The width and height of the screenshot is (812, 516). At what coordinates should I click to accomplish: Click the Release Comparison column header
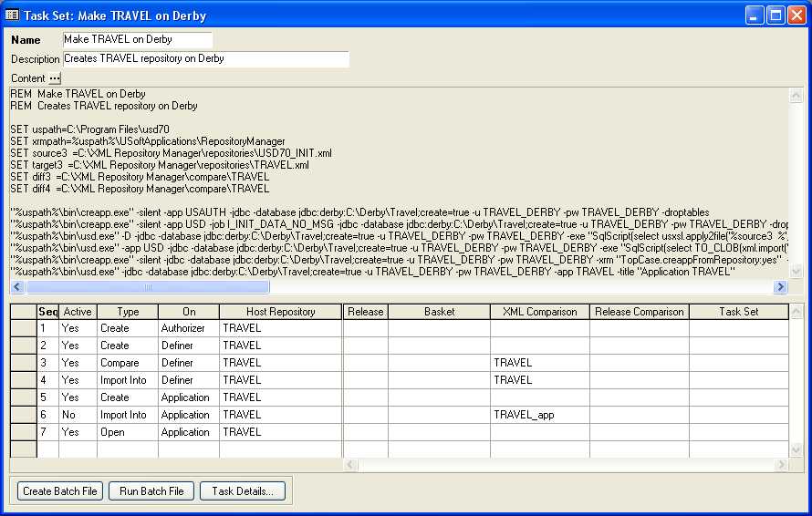tap(640, 312)
